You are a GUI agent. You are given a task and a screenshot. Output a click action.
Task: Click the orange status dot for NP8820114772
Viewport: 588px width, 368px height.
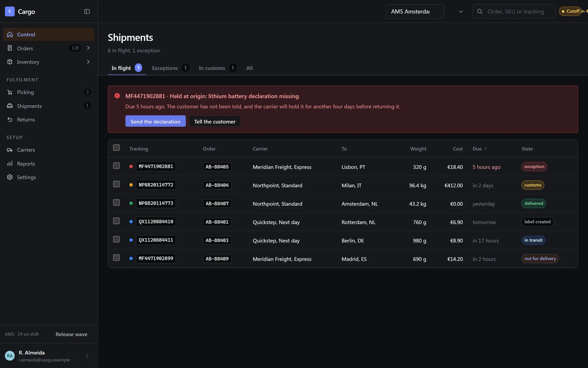pos(131,185)
